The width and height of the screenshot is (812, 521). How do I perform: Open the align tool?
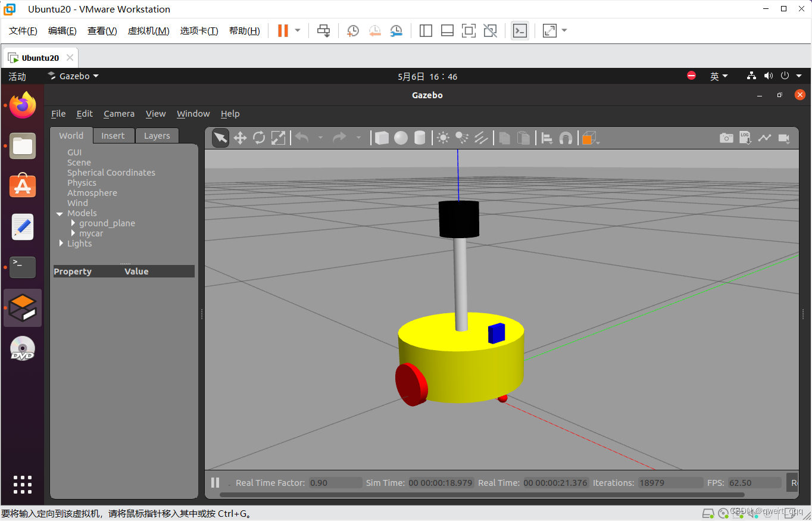click(x=546, y=138)
